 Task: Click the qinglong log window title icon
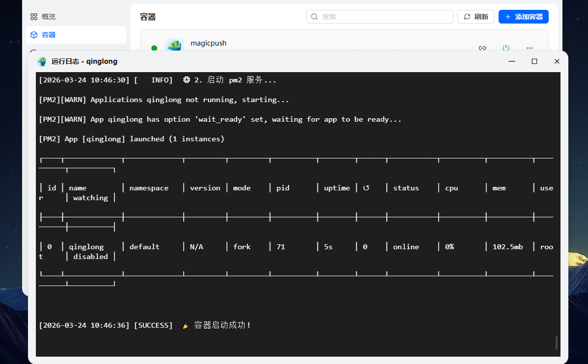click(42, 61)
